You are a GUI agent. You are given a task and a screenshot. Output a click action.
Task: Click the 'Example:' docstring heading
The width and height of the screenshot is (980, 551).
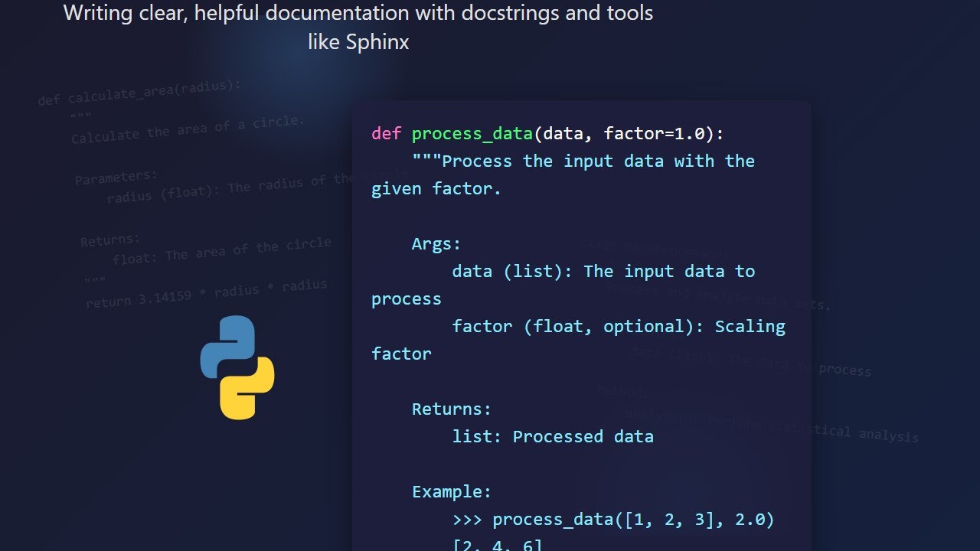coord(452,492)
